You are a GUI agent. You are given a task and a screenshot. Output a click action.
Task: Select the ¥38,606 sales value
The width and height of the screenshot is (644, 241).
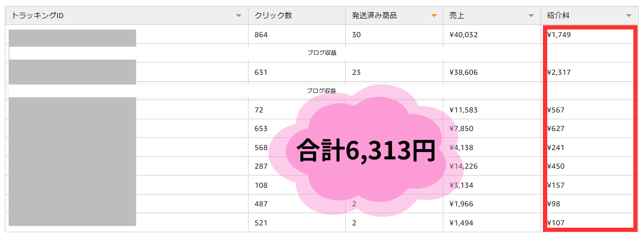click(463, 72)
